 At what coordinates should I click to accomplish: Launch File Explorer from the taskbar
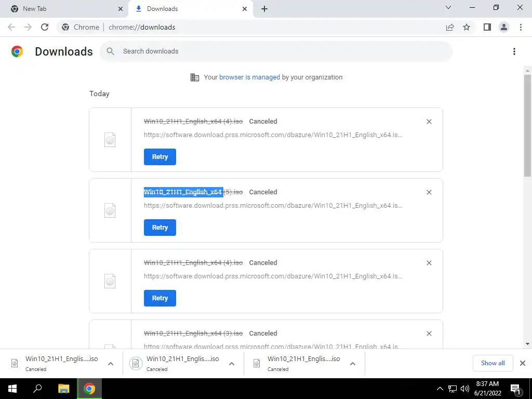(x=63, y=389)
